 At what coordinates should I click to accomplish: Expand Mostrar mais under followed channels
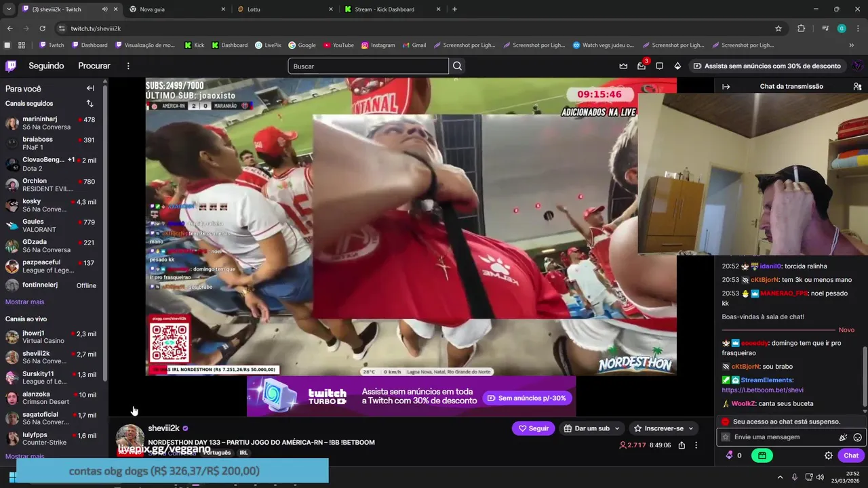pyautogui.click(x=24, y=302)
